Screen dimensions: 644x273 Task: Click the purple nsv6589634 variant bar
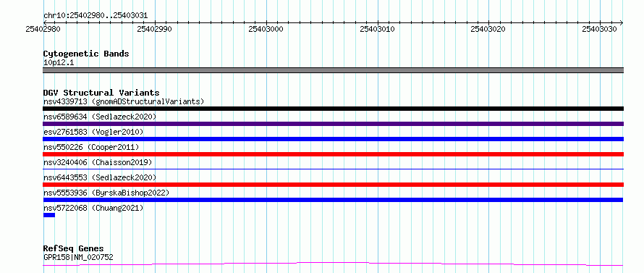(x=333, y=124)
